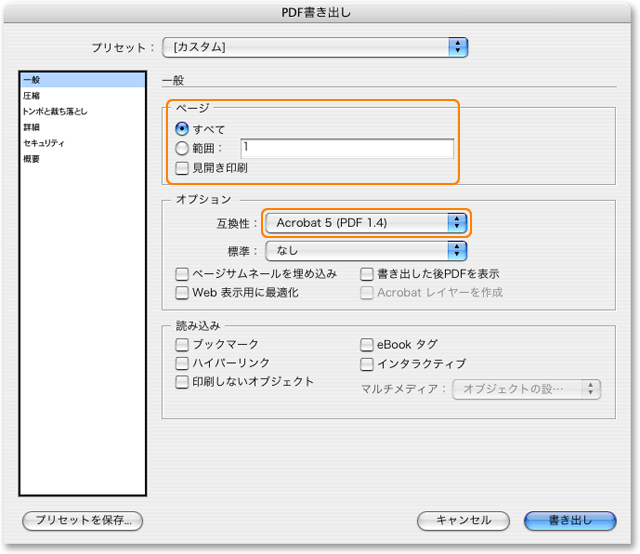Check 書き出した後PDFを表示 option
This screenshot has width=640, height=554.
click(367, 273)
